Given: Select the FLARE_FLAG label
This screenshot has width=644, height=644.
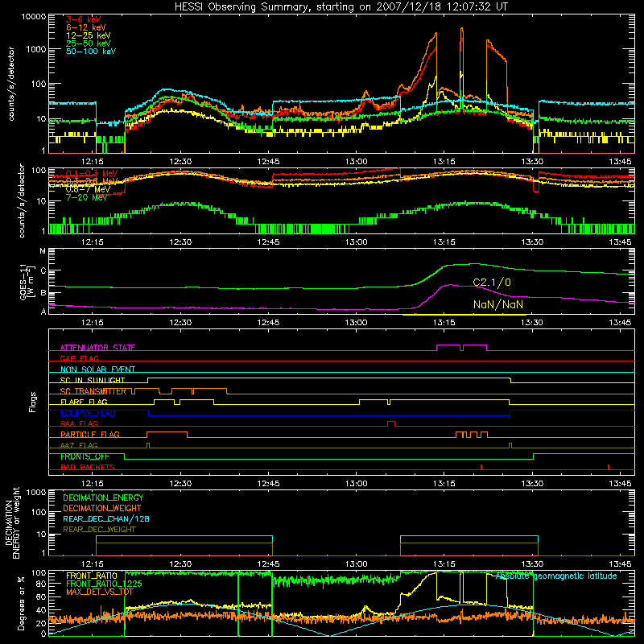Looking at the screenshot, I should (84, 402).
